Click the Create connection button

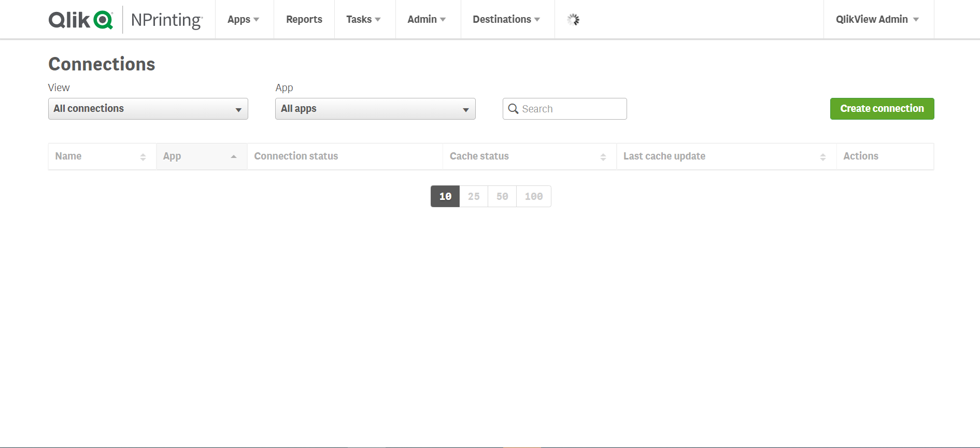[882, 109]
